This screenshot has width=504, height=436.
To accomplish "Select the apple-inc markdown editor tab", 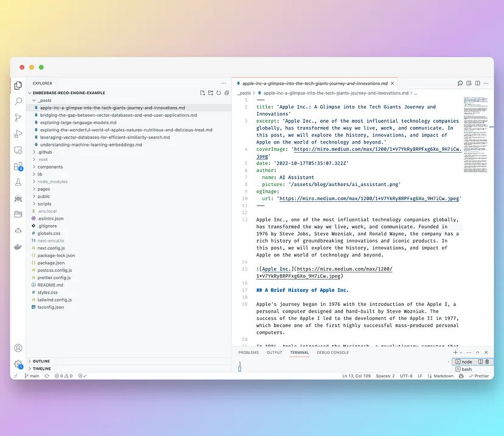I will point(315,83).
